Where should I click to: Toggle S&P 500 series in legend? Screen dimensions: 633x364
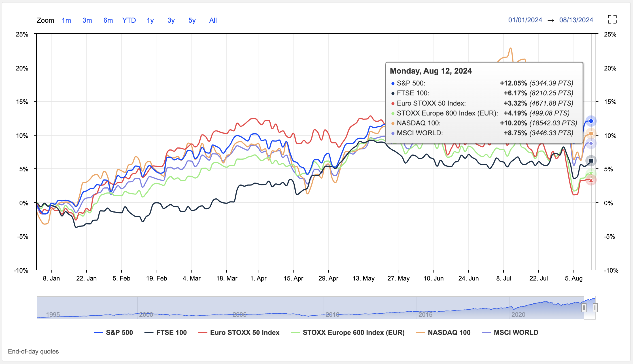(114, 332)
